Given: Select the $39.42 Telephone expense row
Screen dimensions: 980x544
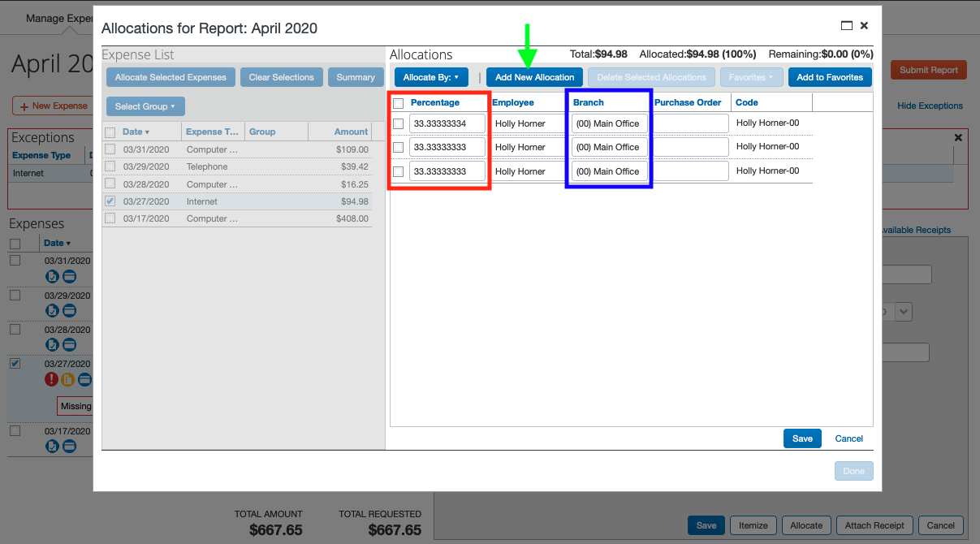Looking at the screenshot, I should point(237,166).
